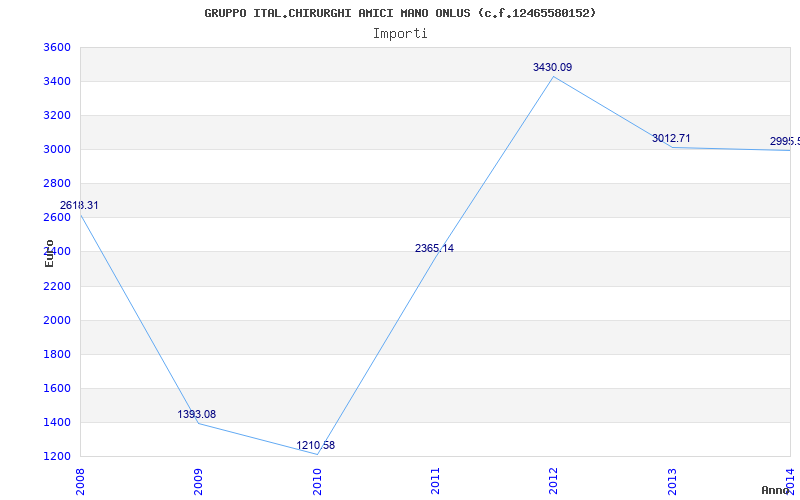This screenshot has width=800, height=500.
Task: Click the 2200 y-axis label
Action: coord(57,286)
